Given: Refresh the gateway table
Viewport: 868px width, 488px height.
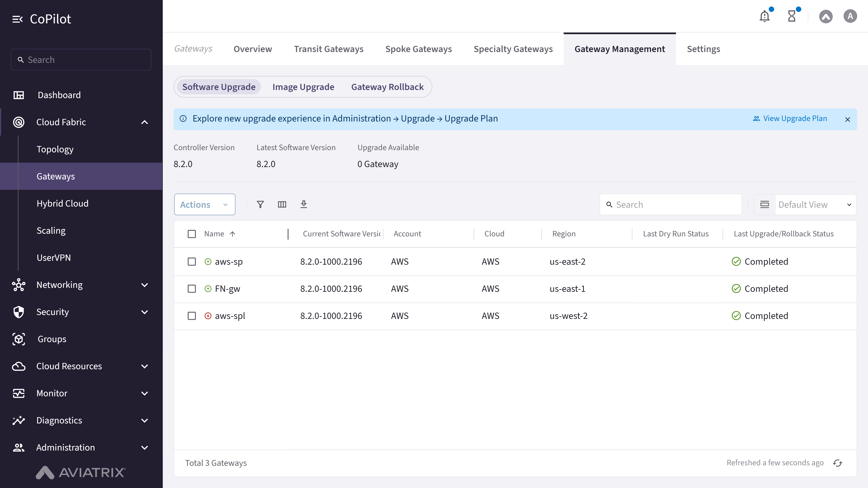Looking at the screenshot, I should tap(838, 463).
